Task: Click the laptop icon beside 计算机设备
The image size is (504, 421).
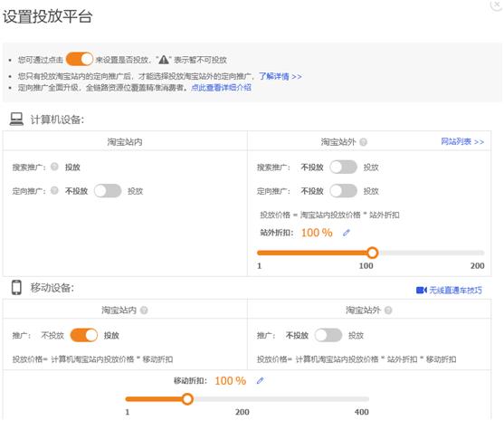Action: pyautogui.click(x=16, y=119)
